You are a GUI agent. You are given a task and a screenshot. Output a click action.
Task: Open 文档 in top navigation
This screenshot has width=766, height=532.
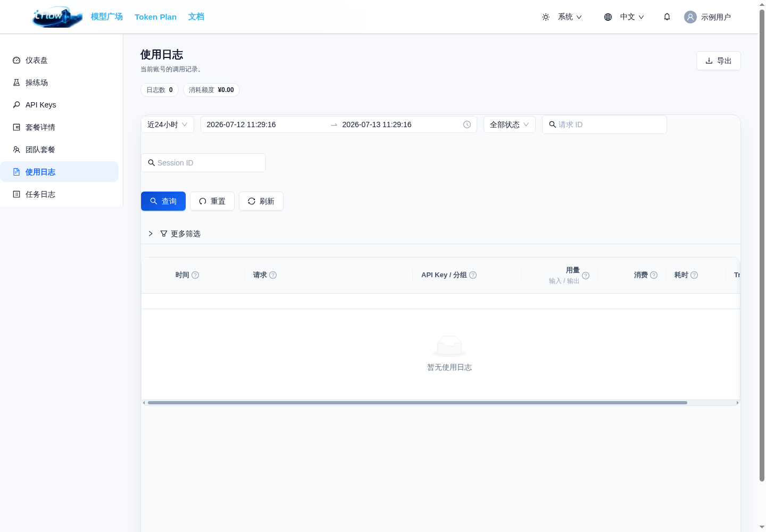[x=196, y=16]
